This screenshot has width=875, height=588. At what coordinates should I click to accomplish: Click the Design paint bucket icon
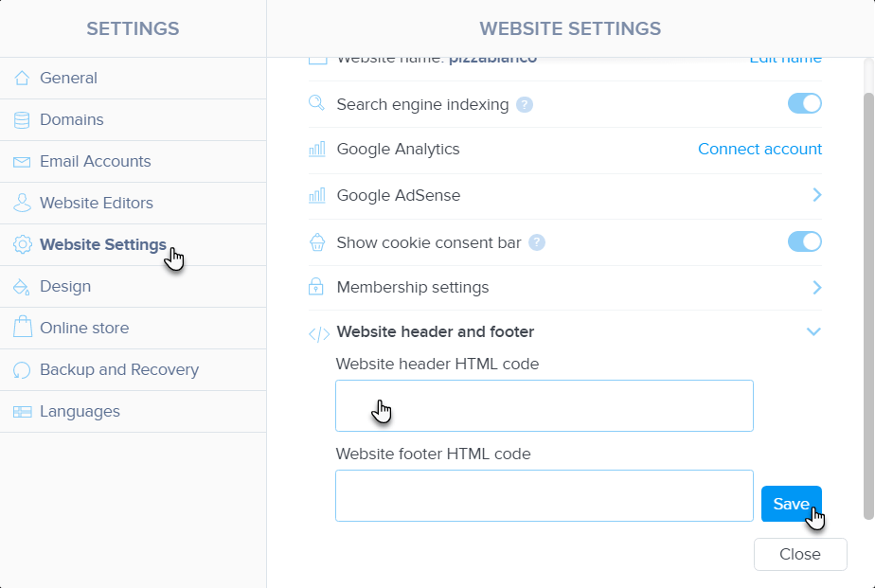(22, 287)
